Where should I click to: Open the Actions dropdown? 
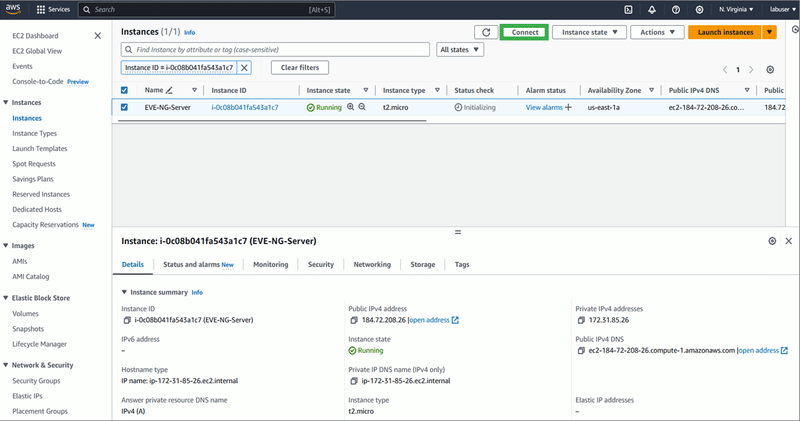click(x=657, y=32)
